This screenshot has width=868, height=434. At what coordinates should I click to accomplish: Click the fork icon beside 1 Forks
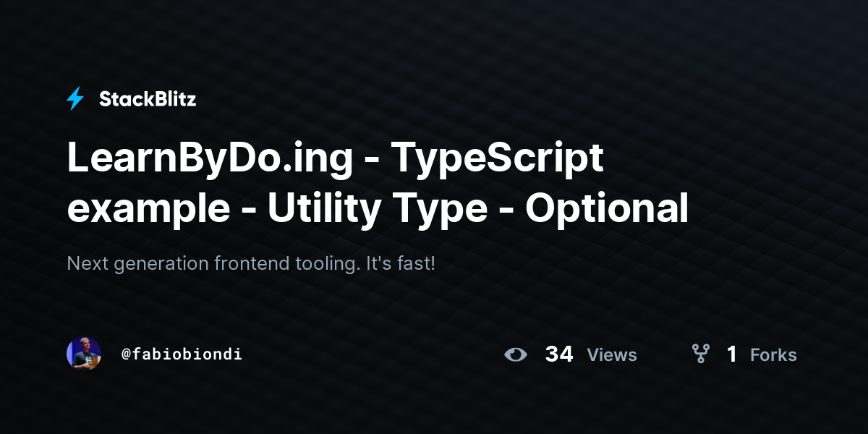[x=700, y=354]
